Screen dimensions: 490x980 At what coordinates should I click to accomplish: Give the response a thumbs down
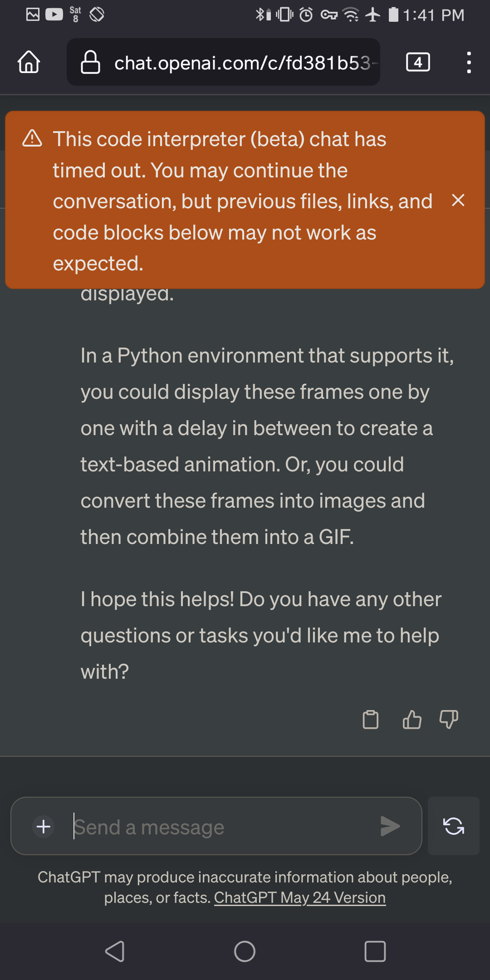449,720
